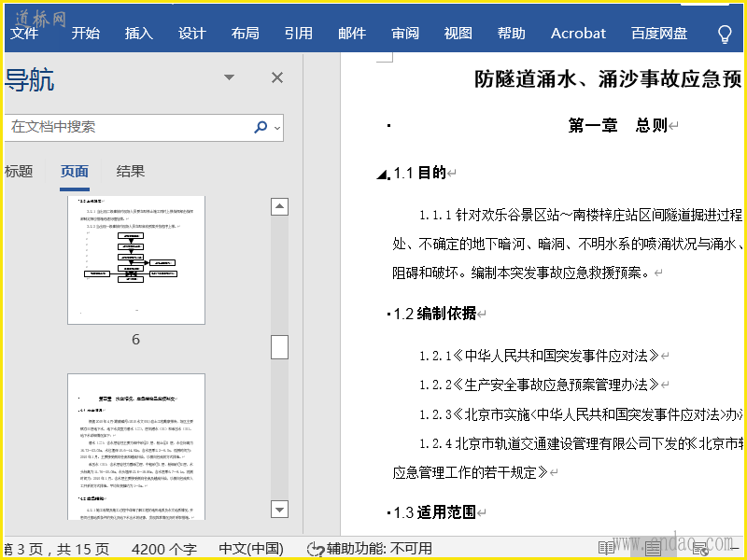
Task: Click the 辅助功能: 不可用 accessibility status
Action: pos(370,549)
